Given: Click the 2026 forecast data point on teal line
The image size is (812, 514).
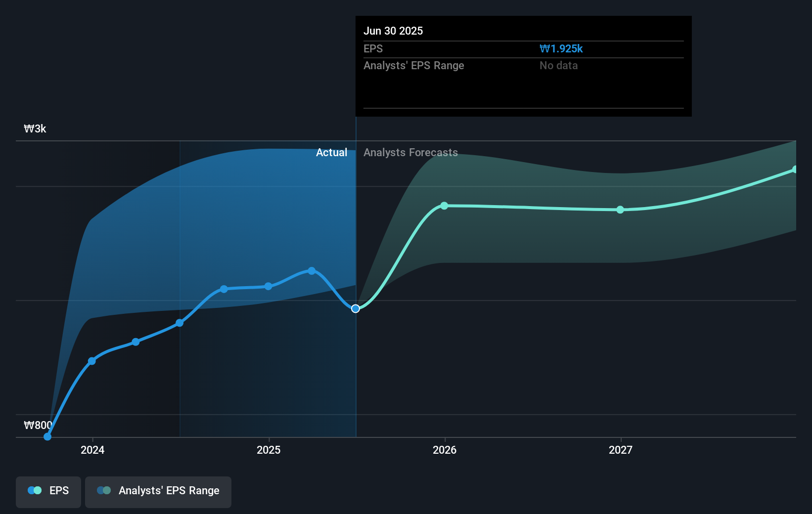Looking at the screenshot, I should [x=444, y=206].
